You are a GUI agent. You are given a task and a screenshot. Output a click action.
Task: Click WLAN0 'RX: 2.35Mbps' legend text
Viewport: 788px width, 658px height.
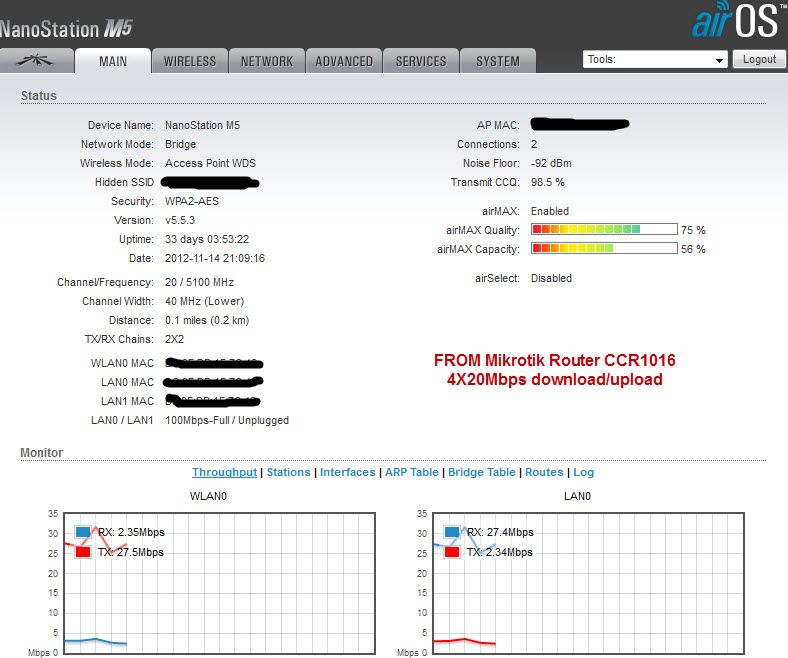131,532
